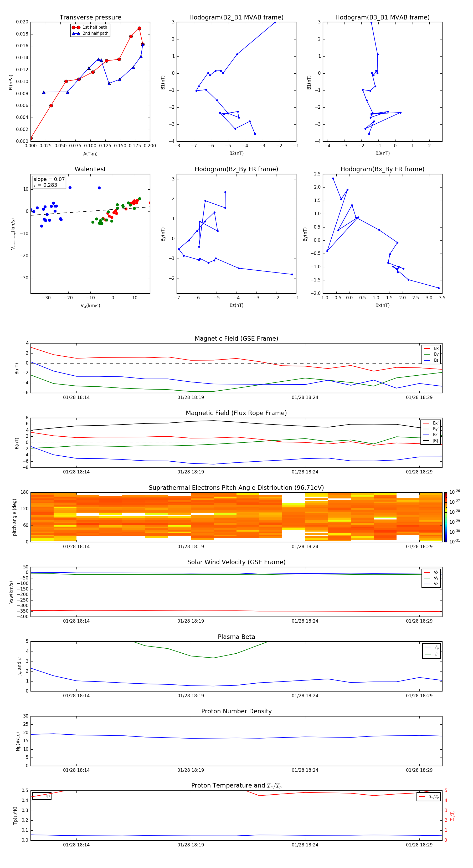Click the Plasma Beta legend box
Screen dimensions: 473x868
(x=431, y=651)
